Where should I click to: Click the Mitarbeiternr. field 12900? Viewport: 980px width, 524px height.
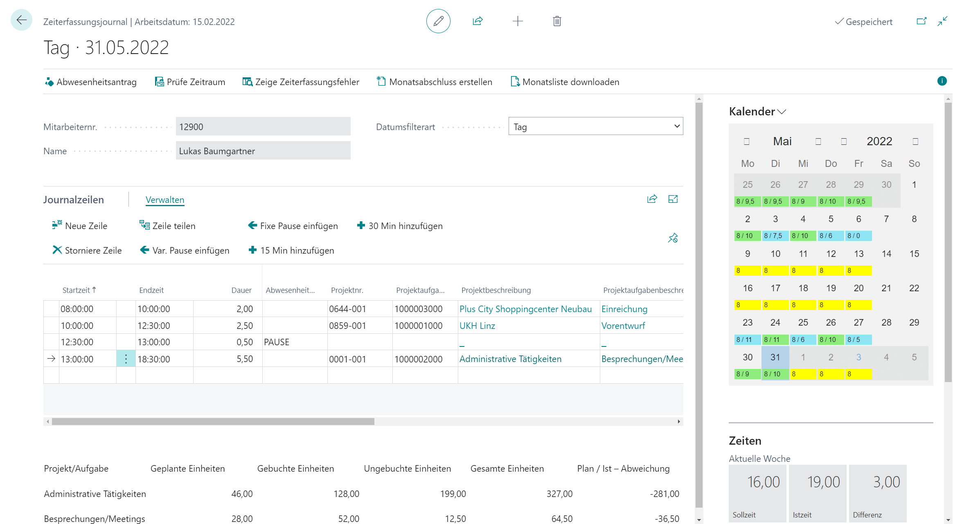(263, 126)
